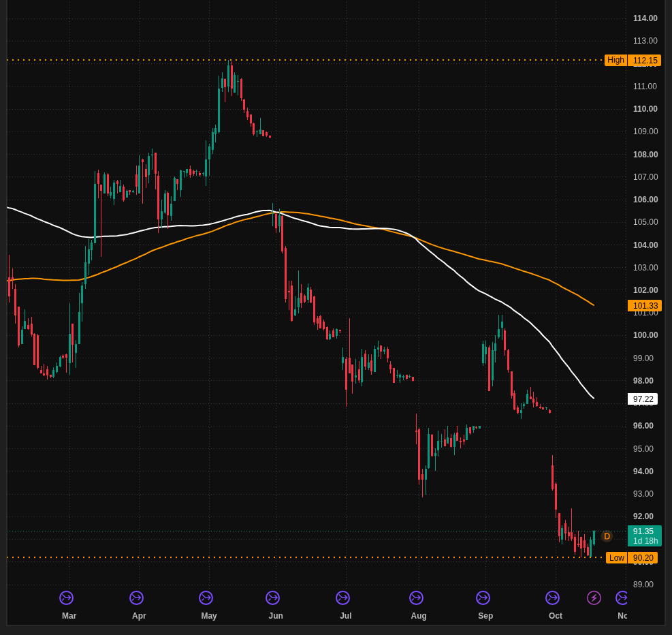Open the purple lightning-bolt earnings icon

coord(594,598)
